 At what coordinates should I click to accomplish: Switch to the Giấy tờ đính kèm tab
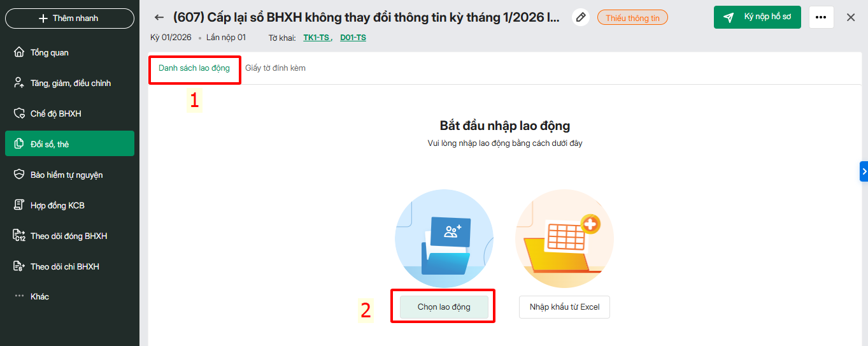pyautogui.click(x=275, y=68)
